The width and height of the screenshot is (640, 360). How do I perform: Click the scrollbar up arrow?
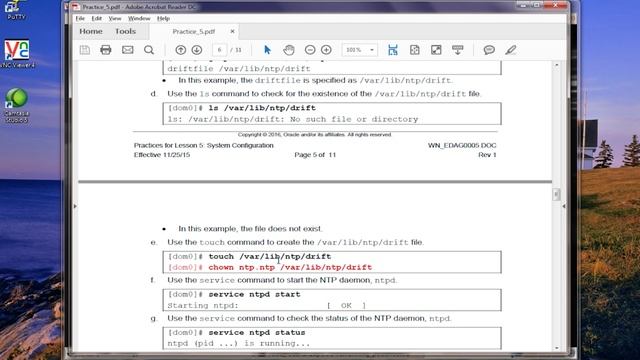pyautogui.click(x=556, y=64)
